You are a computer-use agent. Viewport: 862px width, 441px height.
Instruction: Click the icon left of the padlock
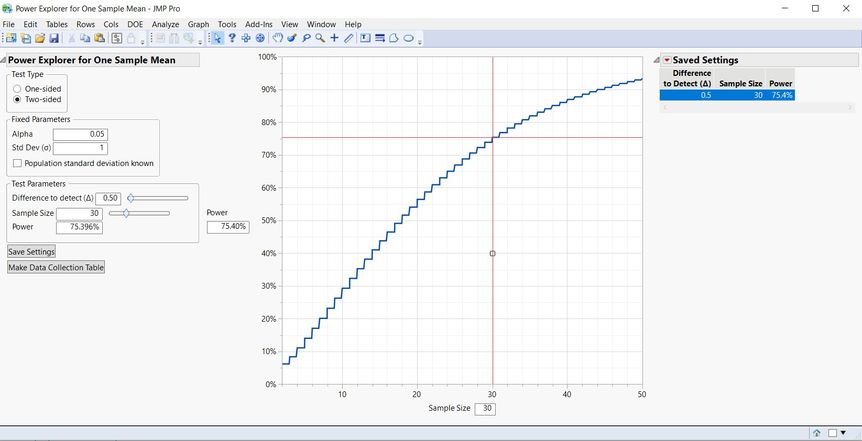tap(117, 38)
